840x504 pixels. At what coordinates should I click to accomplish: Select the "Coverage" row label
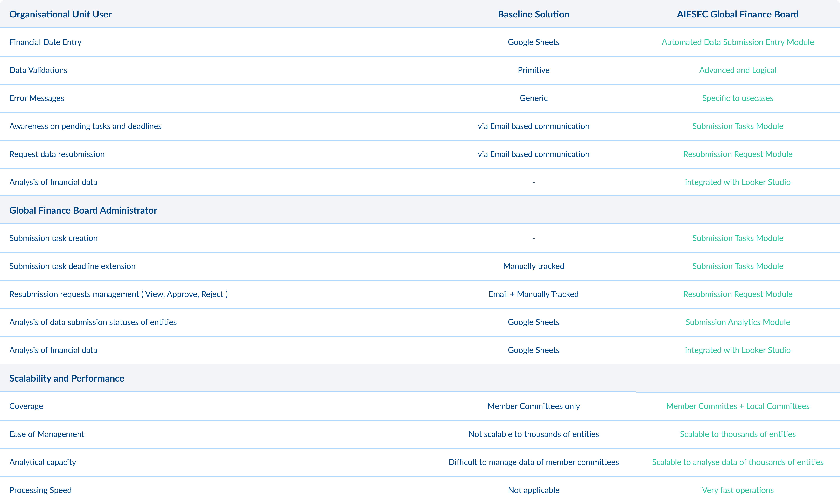click(26, 406)
